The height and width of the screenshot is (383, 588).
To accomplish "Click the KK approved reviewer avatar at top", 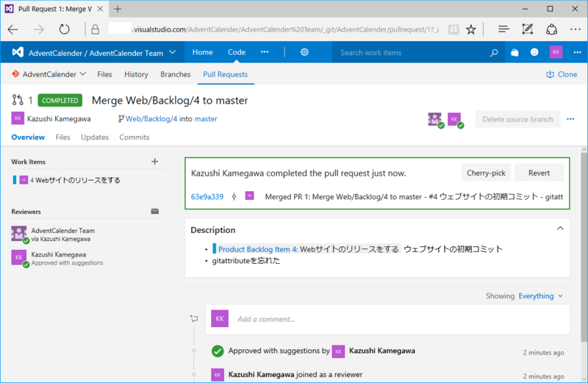I will pos(455,120).
